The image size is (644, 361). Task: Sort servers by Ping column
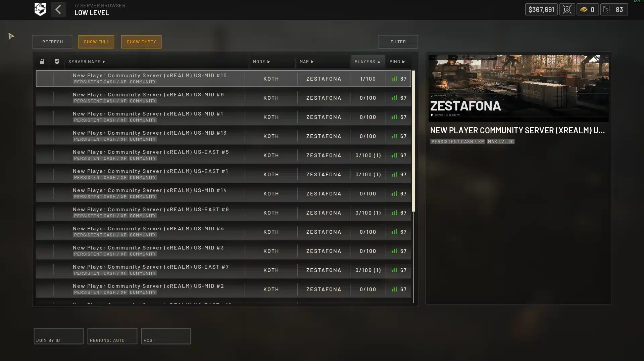point(397,61)
